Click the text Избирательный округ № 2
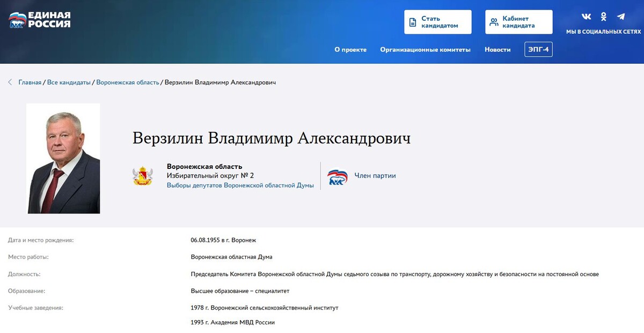The image size is (644, 333). (210, 175)
